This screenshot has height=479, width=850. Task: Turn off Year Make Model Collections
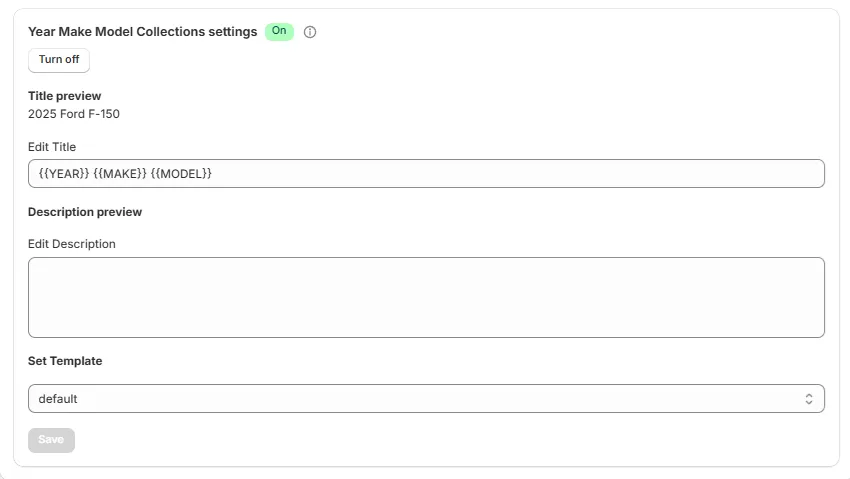(x=59, y=60)
